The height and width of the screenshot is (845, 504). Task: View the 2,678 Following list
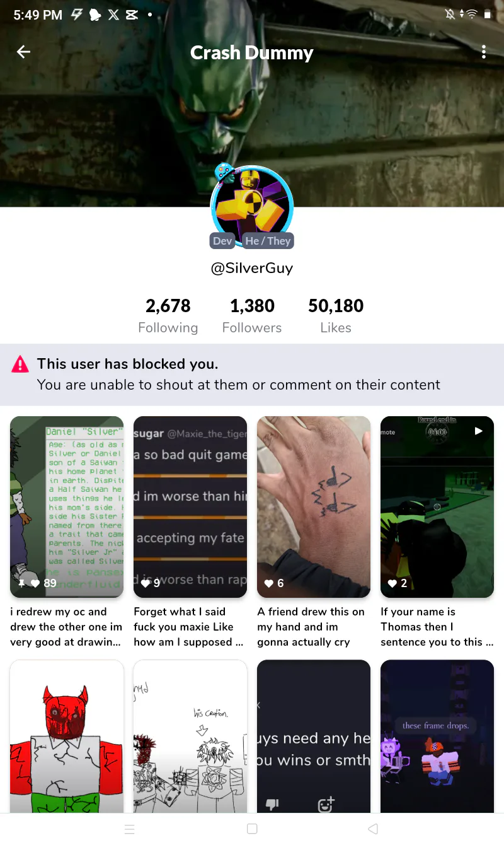pos(168,315)
